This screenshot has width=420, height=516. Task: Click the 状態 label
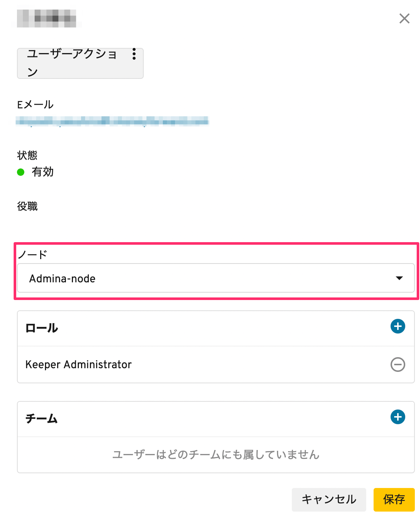coord(27,155)
